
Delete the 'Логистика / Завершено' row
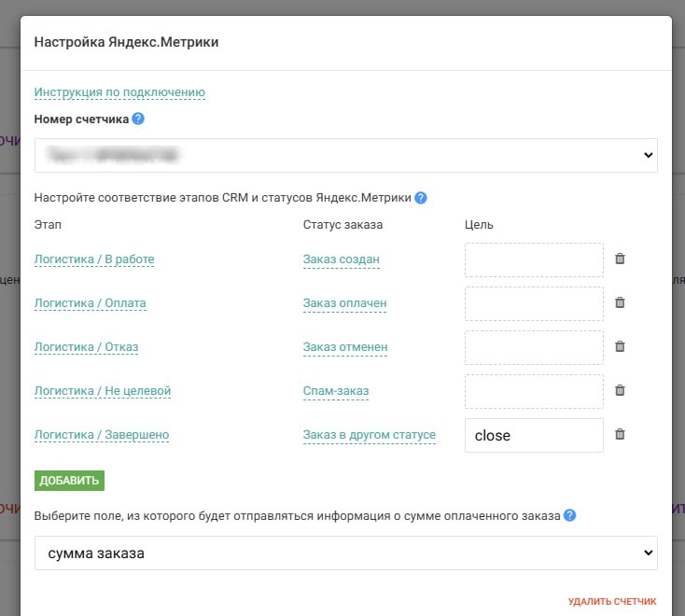tap(620, 434)
